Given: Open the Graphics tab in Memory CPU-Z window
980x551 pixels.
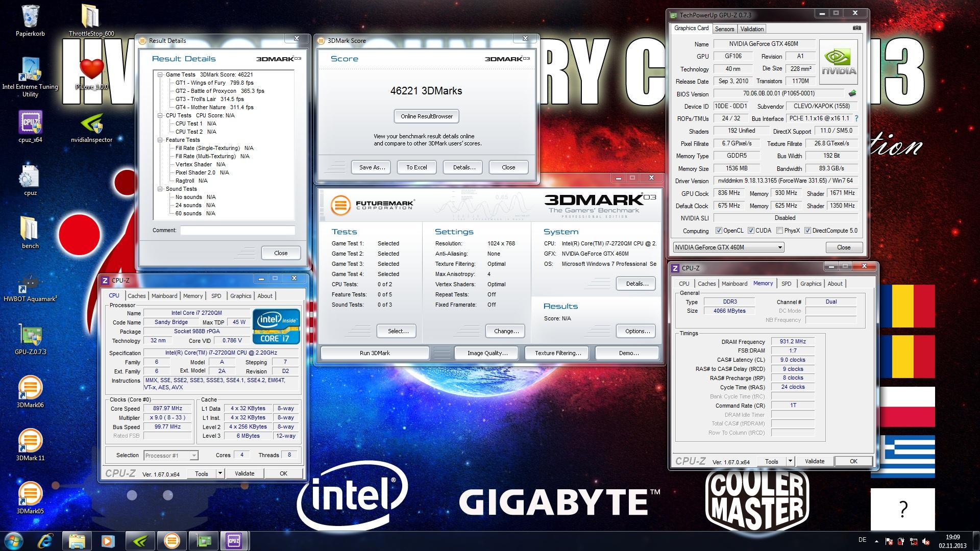Looking at the screenshot, I should click(811, 284).
